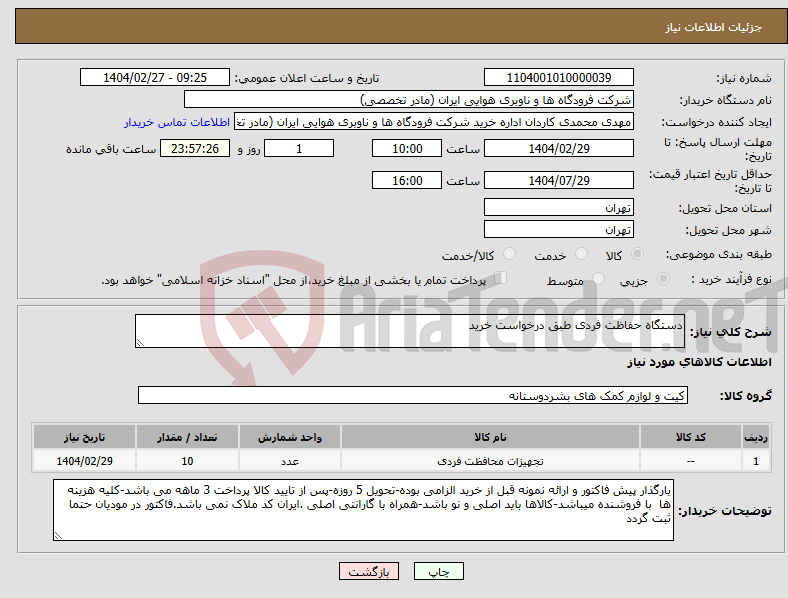Click the بازگشت (back) button
The width and height of the screenshot is (788, 598).
coord(369,571)
